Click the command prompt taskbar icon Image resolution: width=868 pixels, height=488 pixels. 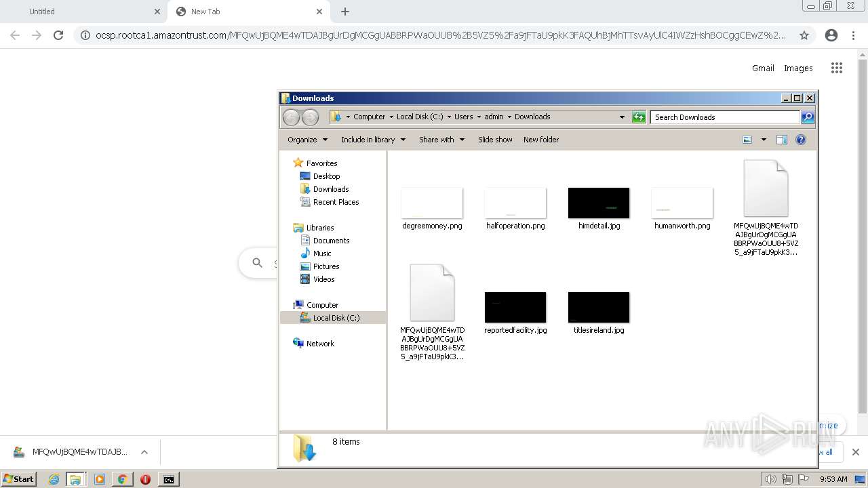click(168, 479)
